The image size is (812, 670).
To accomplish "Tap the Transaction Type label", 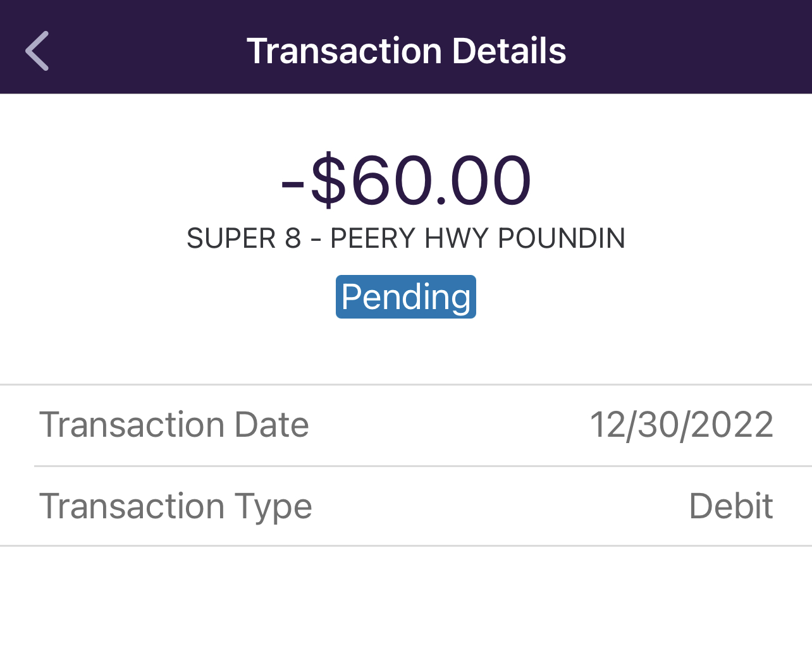I will [176, 506].
